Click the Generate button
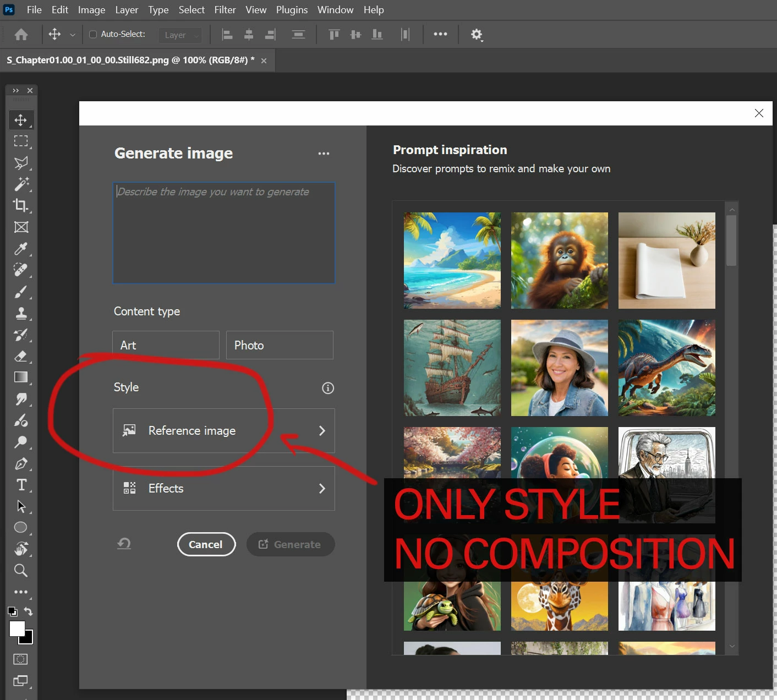The width and height of the screenshot is (777, 700). (290, 544)
